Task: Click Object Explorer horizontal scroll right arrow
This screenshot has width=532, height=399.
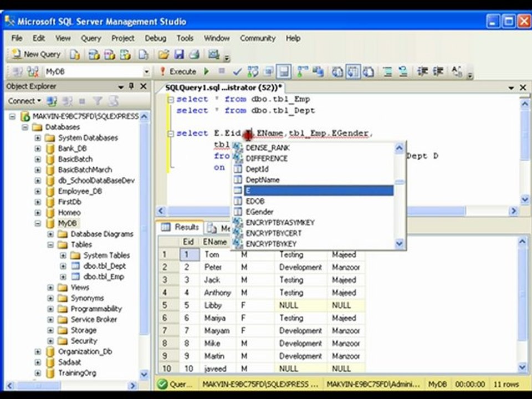Action: [x=132, y=386]
